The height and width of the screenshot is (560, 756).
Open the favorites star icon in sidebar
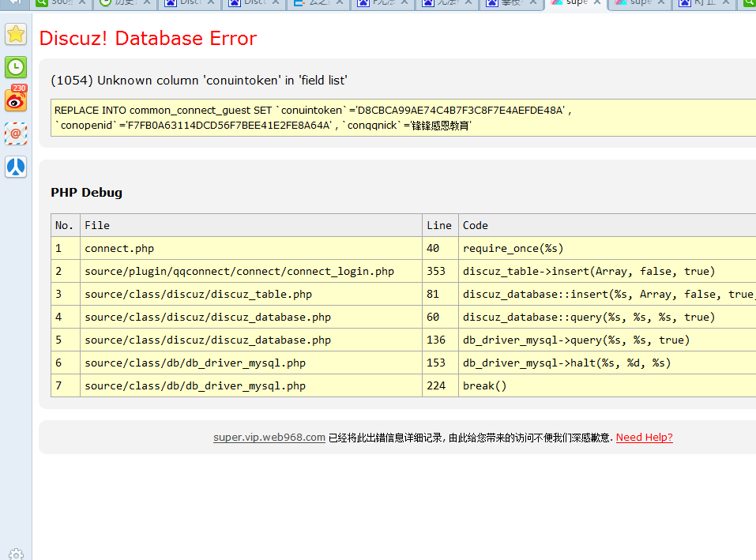tap(16, 34)
